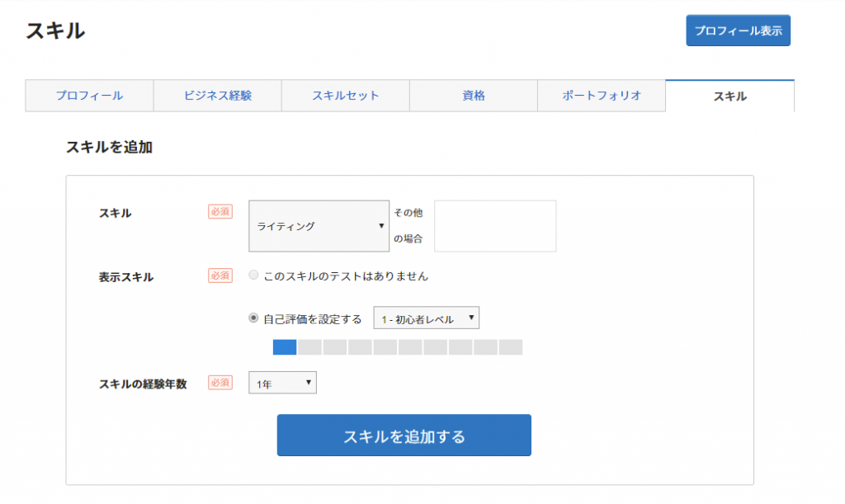Open the 1 - 初心者レベル dropdown

426,318
